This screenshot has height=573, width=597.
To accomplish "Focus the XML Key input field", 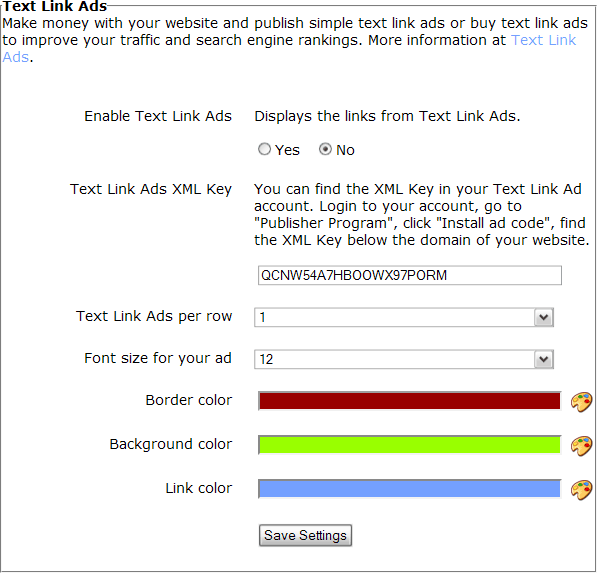I will (x=410, y=275).
